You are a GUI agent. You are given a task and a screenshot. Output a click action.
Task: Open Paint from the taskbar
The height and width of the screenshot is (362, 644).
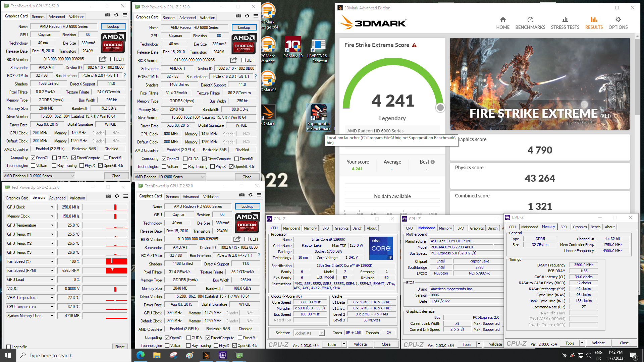(190, 355)
